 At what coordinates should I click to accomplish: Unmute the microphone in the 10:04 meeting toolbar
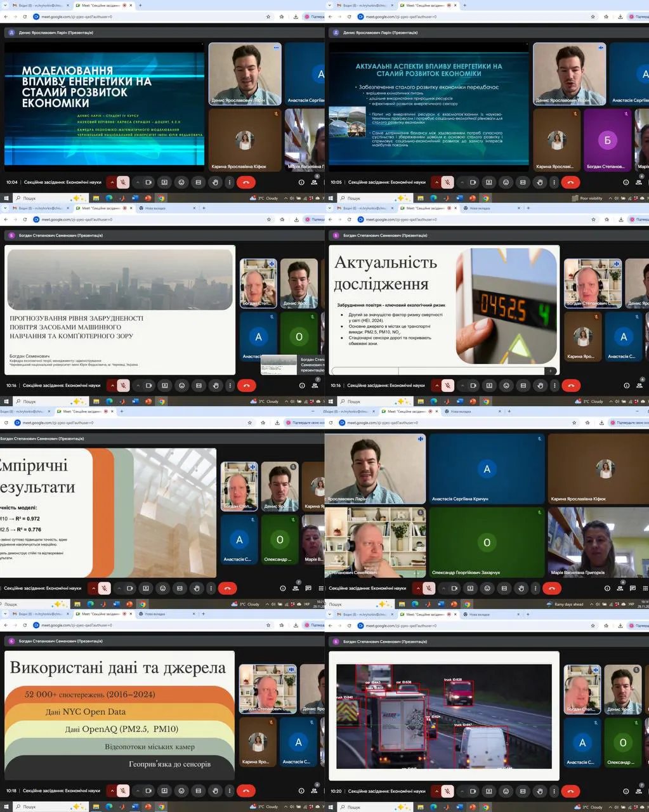[x=123, y=182]
